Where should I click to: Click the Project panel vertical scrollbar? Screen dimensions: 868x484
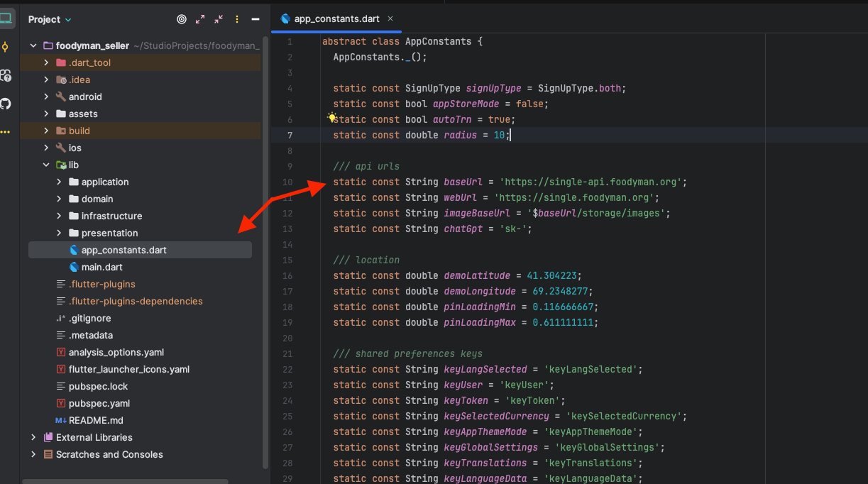pyautogui.click(x=265, y=248)
